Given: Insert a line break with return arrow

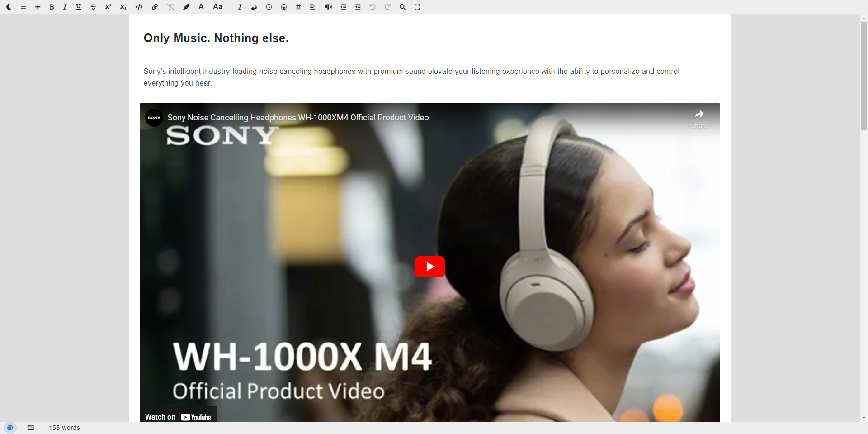Looking at the screenshot, I should pos(254,7).
